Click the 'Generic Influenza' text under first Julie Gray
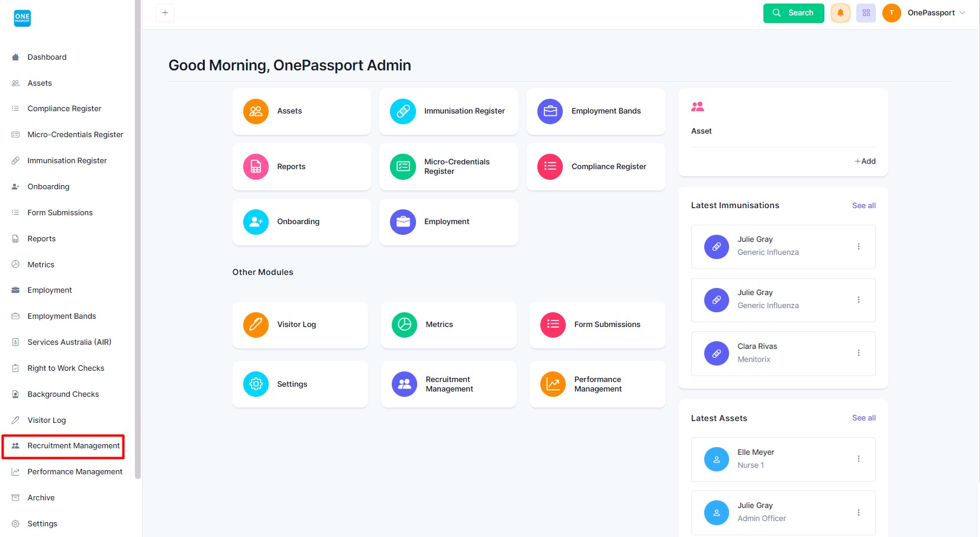980x537 pixels. pyautogui.click(x=768, y=253)
